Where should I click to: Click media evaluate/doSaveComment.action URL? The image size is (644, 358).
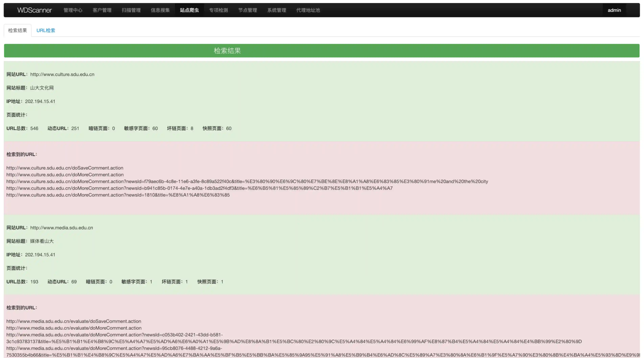click(x=74, y=321)
